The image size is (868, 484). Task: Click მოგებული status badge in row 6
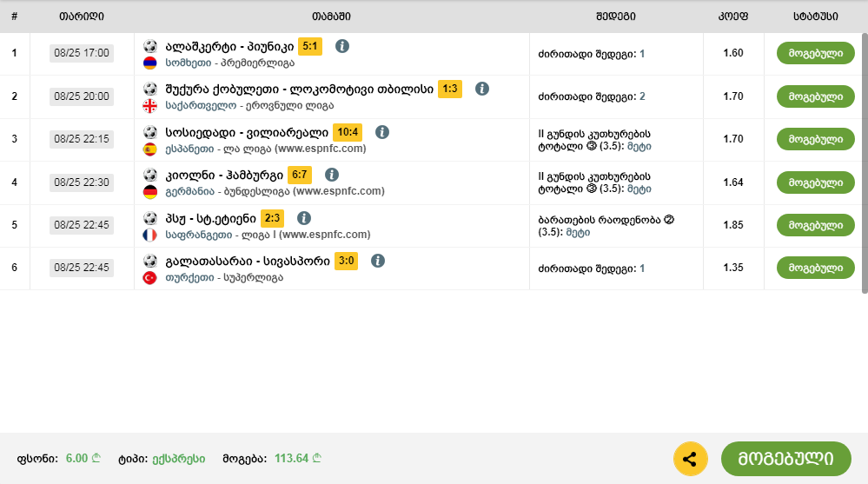pos(815,268)
